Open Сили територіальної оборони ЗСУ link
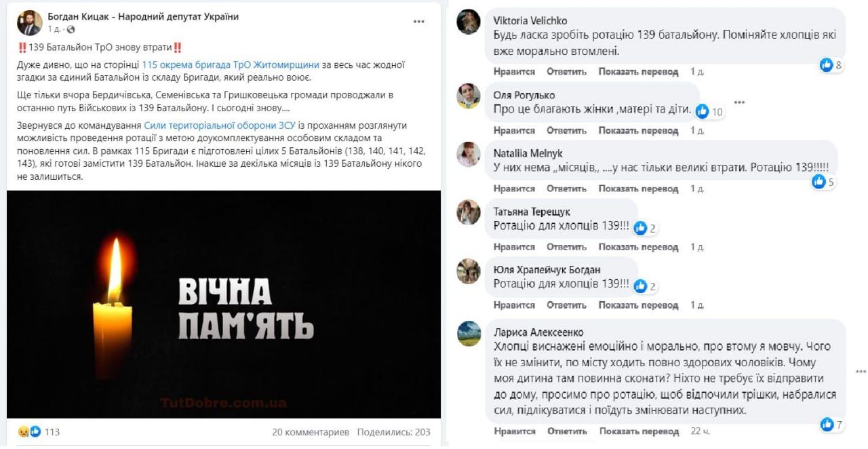 coord(220,125)
